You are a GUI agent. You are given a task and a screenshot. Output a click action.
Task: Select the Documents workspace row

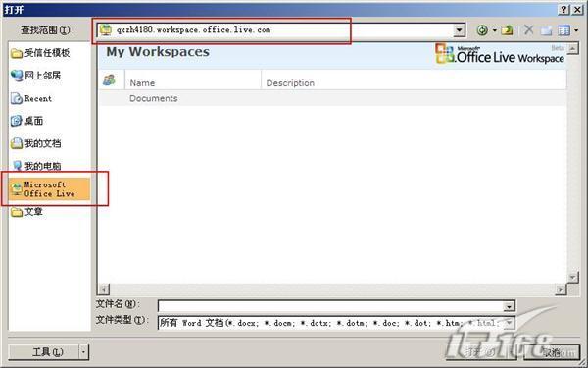[x=333, y=98]
